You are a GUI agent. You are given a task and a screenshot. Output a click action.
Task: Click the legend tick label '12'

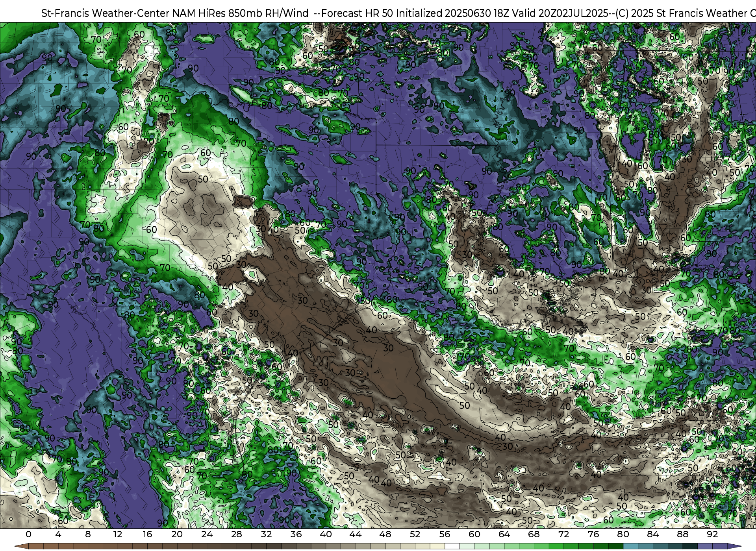(x=118, y=534)
